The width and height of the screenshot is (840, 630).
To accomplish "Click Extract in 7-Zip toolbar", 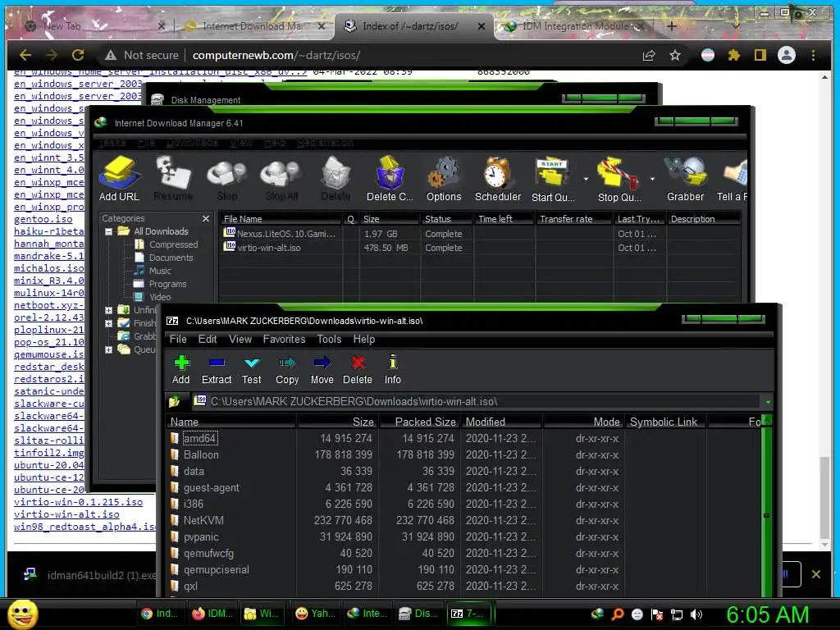I will tap(217, 370).
